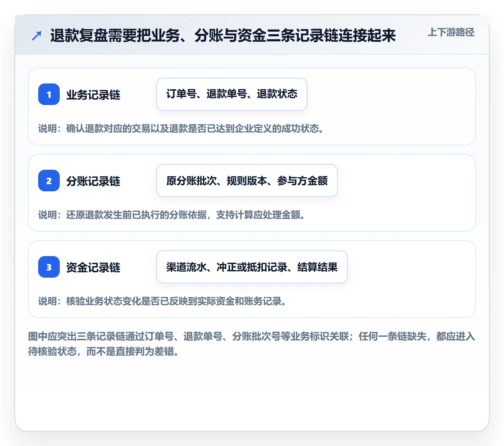Click the 订单号、退款单号、退款状态 box
This screenshot has width=504, height=446.
pos(232,94)
